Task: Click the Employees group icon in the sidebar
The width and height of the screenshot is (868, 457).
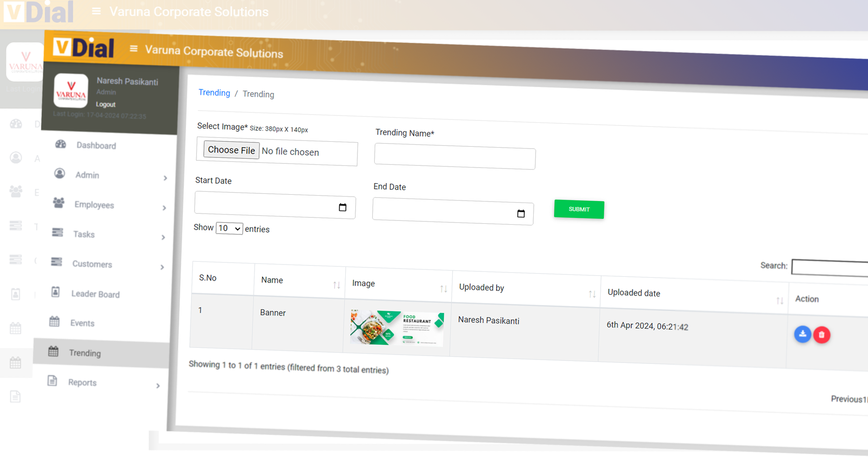Action: (x=58, y=202)
